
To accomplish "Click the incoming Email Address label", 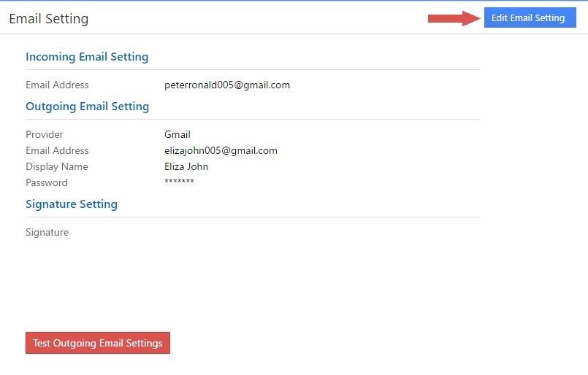I will pos(57,85).
